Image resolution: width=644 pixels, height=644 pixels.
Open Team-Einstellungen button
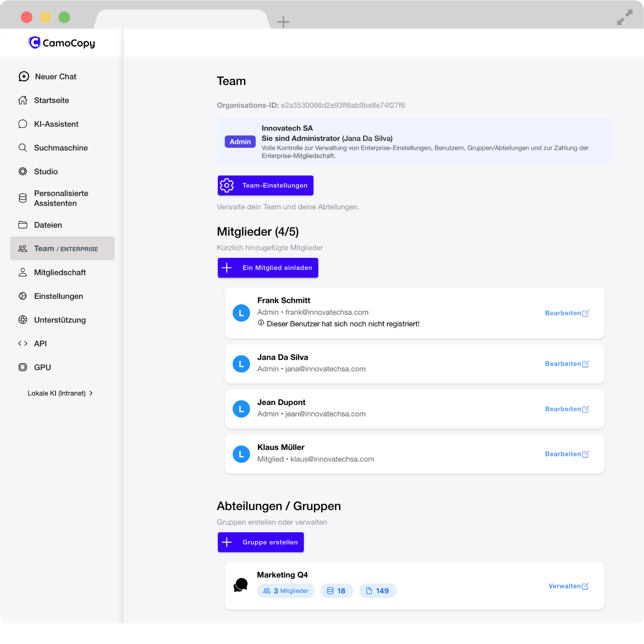[x=266, y=186]
